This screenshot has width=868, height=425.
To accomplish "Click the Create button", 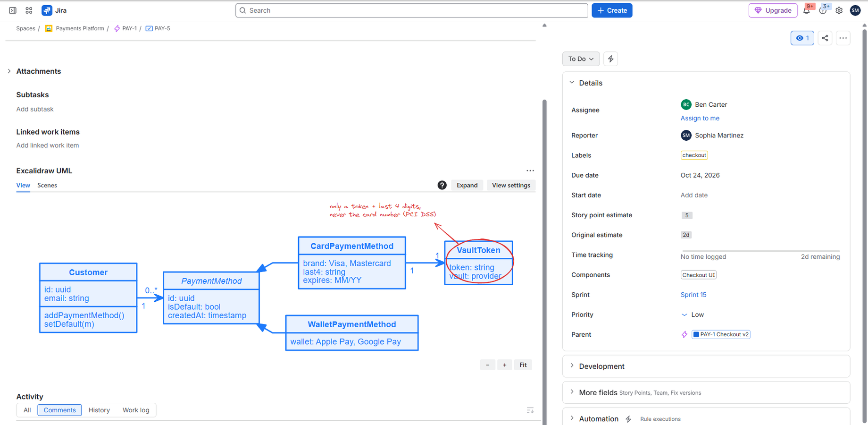I will 612,10.
